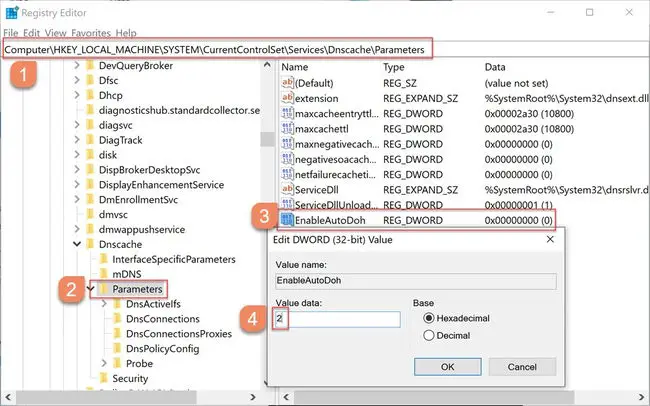Screen dimensions: 650x406
Task: Click the DmEnrollmentSvc folder icon
Action: click(90, 200)
